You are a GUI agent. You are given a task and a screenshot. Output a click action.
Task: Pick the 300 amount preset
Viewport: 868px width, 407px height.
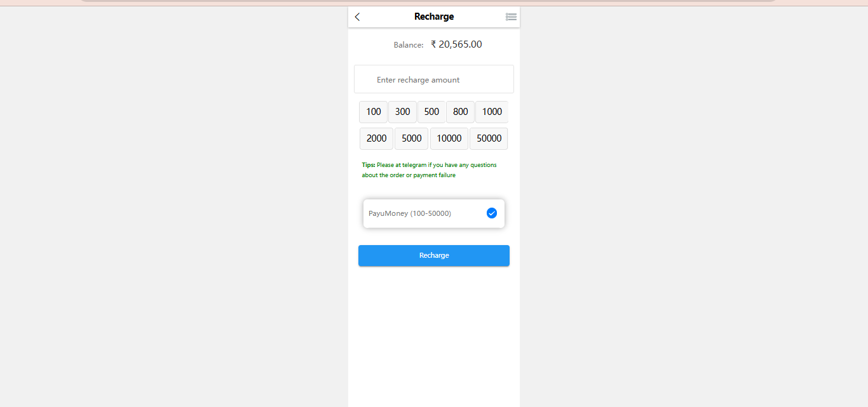tap(402, 112)
